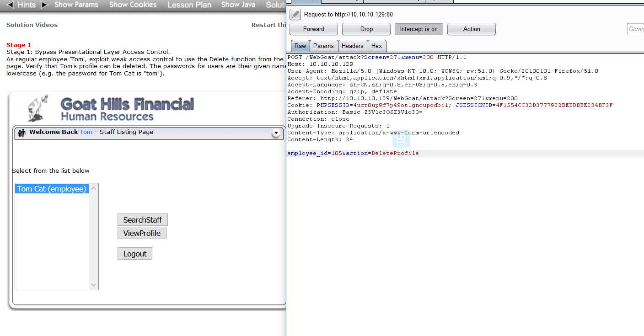The width and height of the screenshot is (644, 336).
Task: Click the Host: 10.10.10.129 header line
Action: [x=320, y=64]
